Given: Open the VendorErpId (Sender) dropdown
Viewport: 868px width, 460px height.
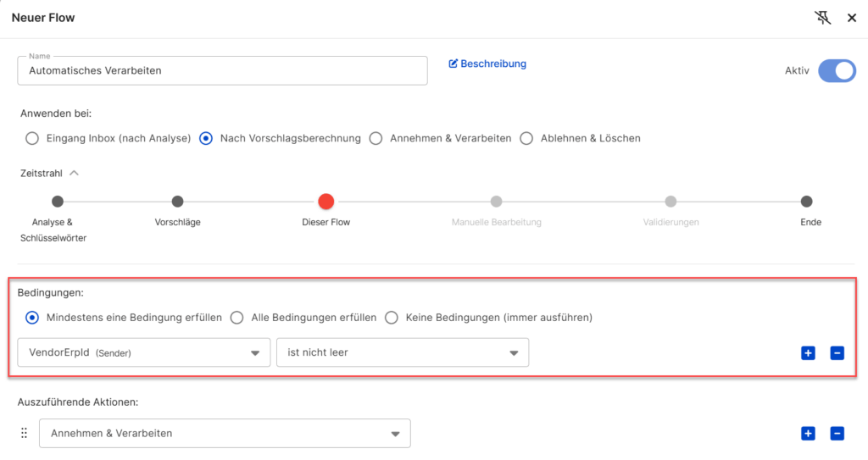Looking at the screenshot, I should tap(144, 352).
